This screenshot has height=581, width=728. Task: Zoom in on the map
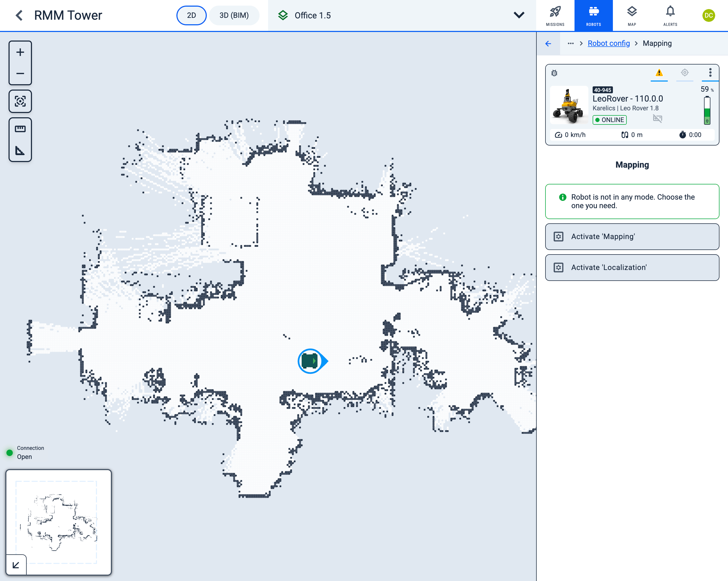pyautogui.click(x=20, y=52)
